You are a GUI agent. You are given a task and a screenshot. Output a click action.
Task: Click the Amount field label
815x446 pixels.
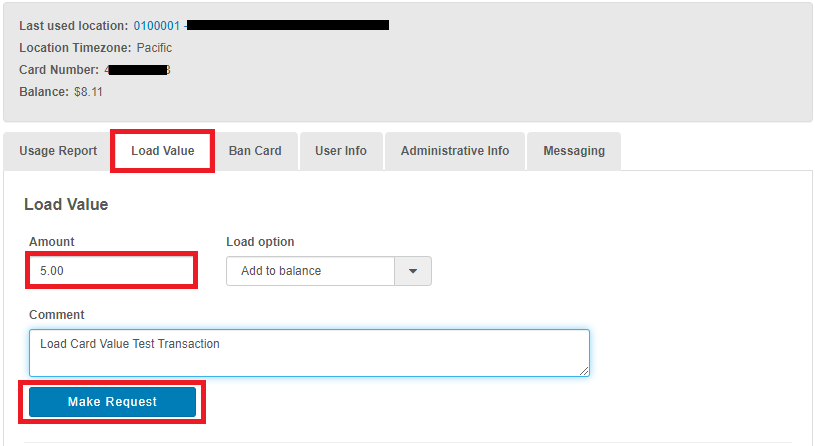pos(52,242)
